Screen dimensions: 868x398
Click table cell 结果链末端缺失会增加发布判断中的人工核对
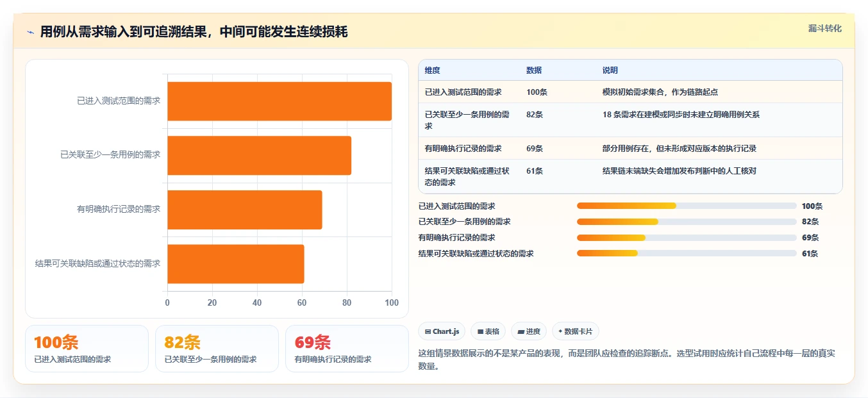click(680, 171)
